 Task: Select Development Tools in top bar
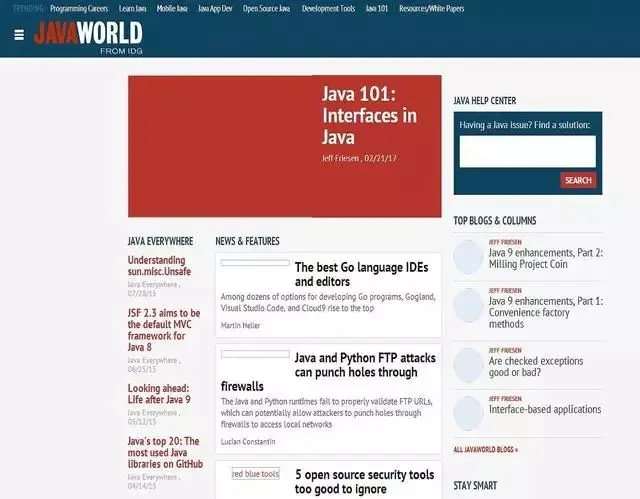point(329,9)
